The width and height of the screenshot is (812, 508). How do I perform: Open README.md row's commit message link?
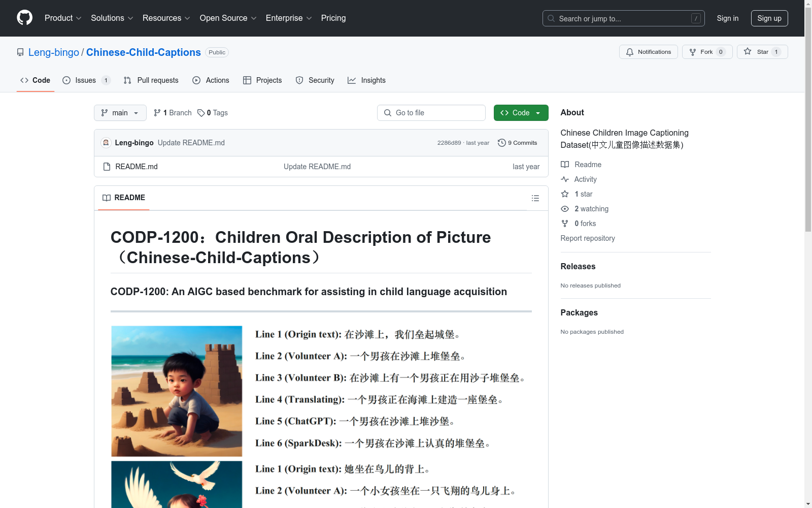[317, 167]
